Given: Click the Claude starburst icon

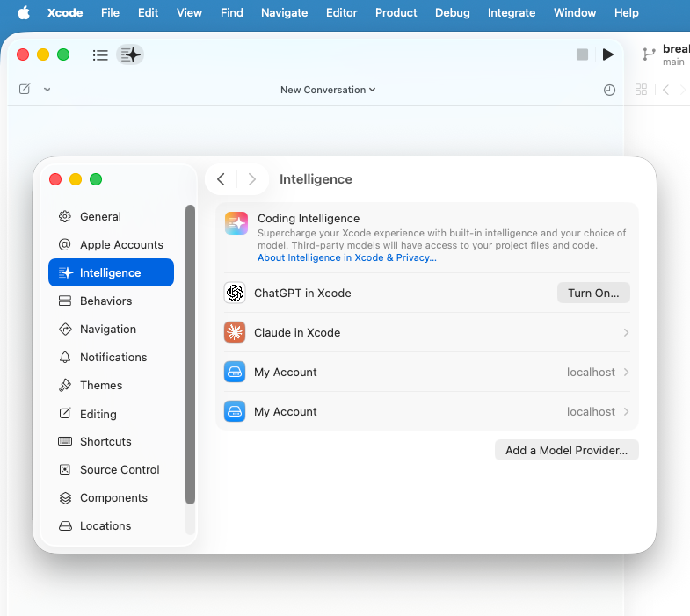Looking at the screenshot, I should [x=235, y=333].
